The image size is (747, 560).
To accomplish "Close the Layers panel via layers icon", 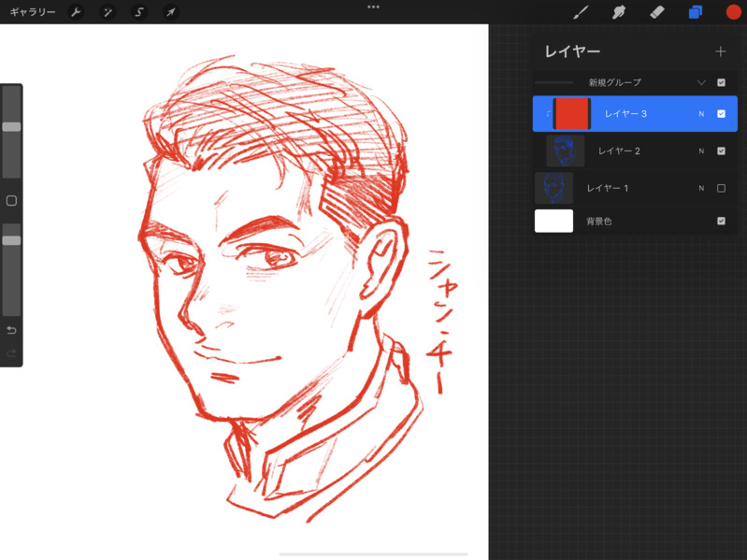I will (x=696, y=12).
